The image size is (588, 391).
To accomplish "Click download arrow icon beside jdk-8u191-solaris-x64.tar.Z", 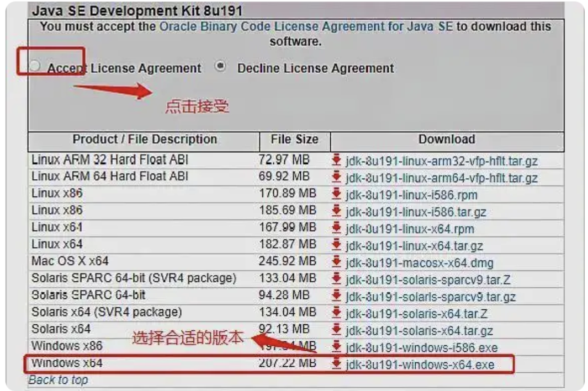I will pos(336,313).
